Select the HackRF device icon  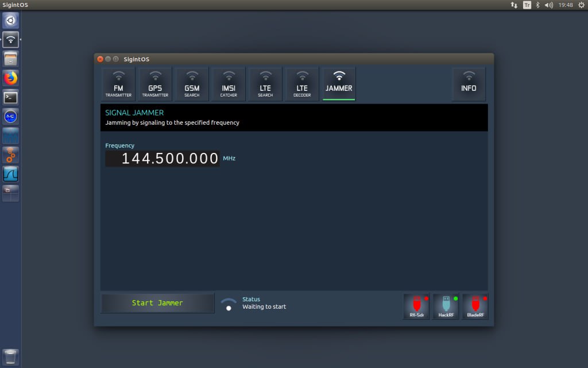tap(446, 306)
